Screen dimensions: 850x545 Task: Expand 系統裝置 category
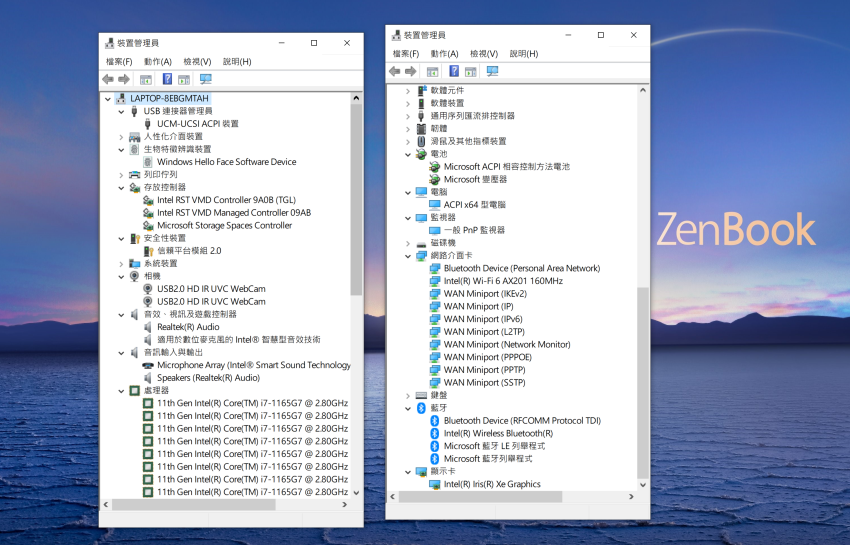121,264
